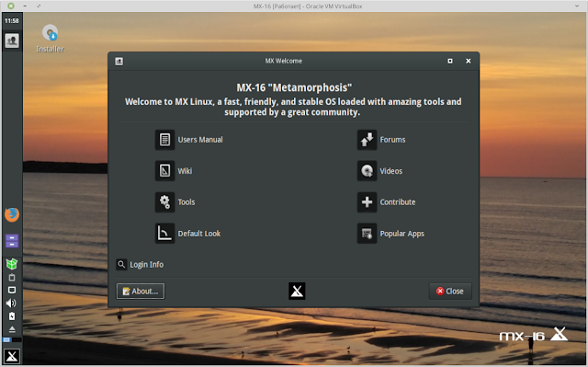Open the Wiki icon button
Screen dimensions: 588x367
click(x=164, y=171)
